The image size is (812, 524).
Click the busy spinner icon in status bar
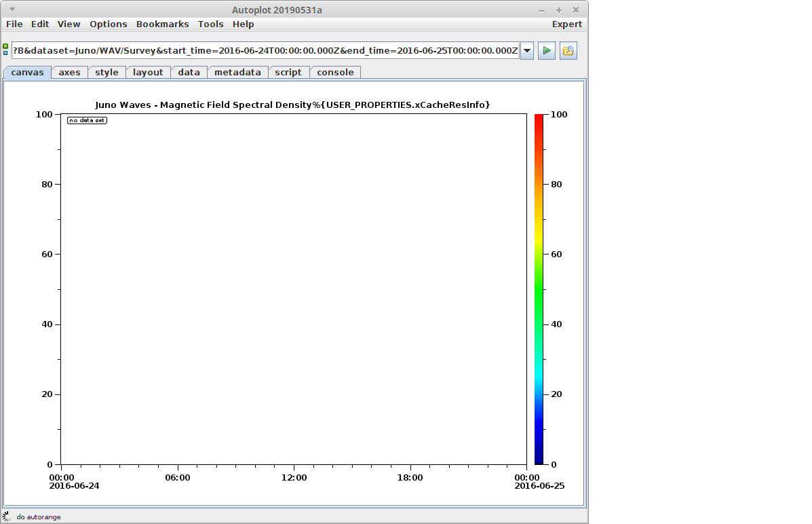(7, 517)
